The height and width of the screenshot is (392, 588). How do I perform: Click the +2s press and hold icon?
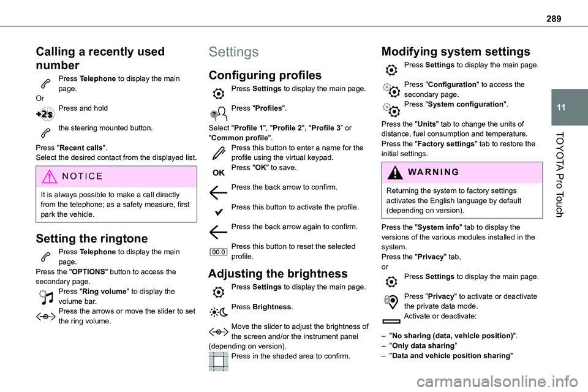click(x=47, y=113)
